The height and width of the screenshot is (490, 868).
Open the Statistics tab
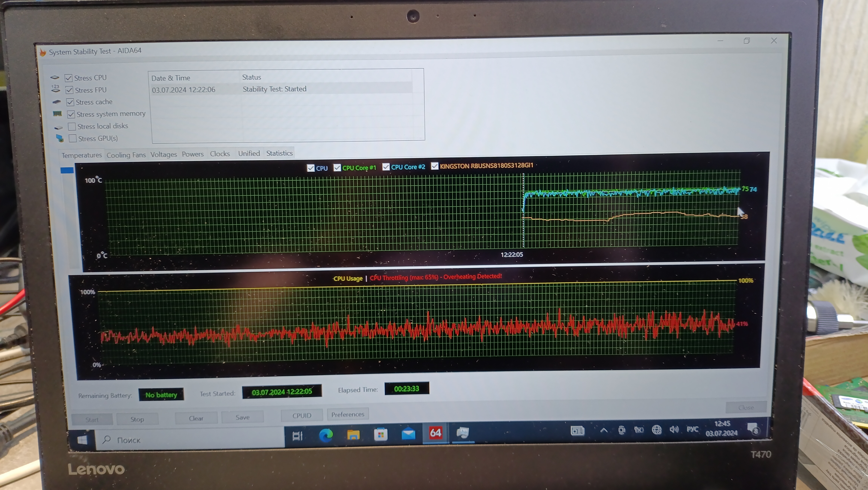(x=279, y=153)
